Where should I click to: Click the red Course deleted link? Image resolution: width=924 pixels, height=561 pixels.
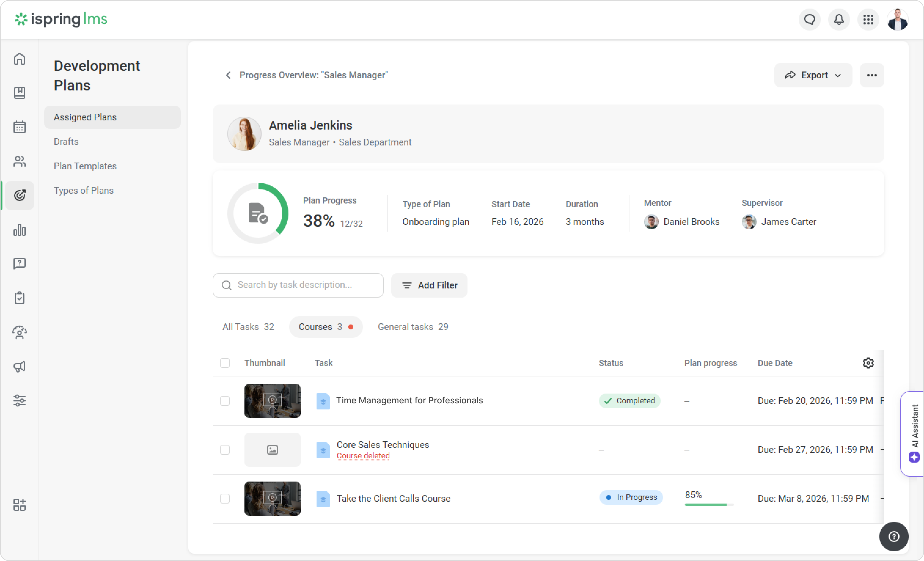[363, 456]
